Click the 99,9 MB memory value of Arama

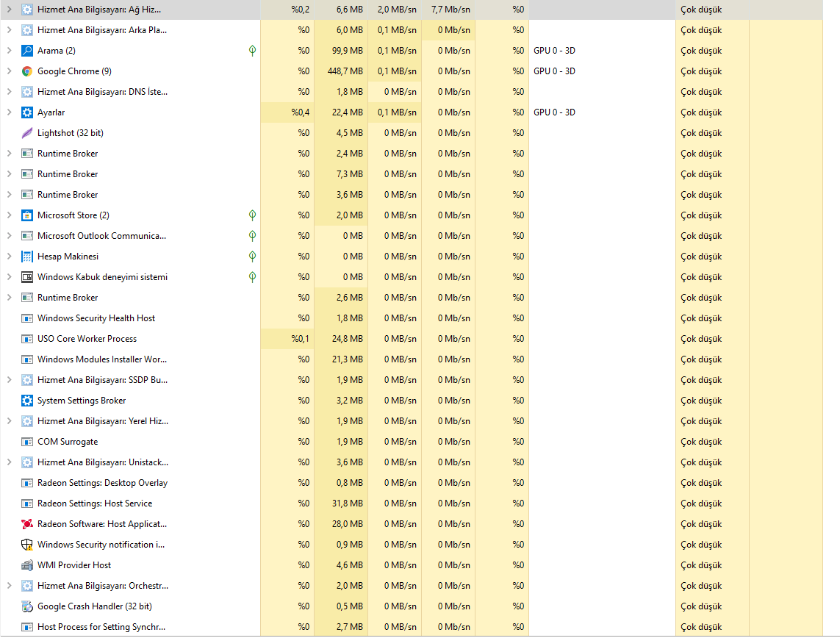[347, 51]
